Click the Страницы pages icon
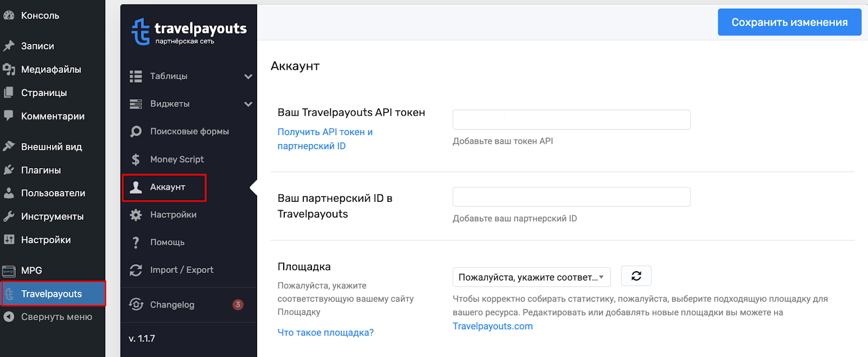The width and height of the screenshot is (868, 357). [9, 93]
